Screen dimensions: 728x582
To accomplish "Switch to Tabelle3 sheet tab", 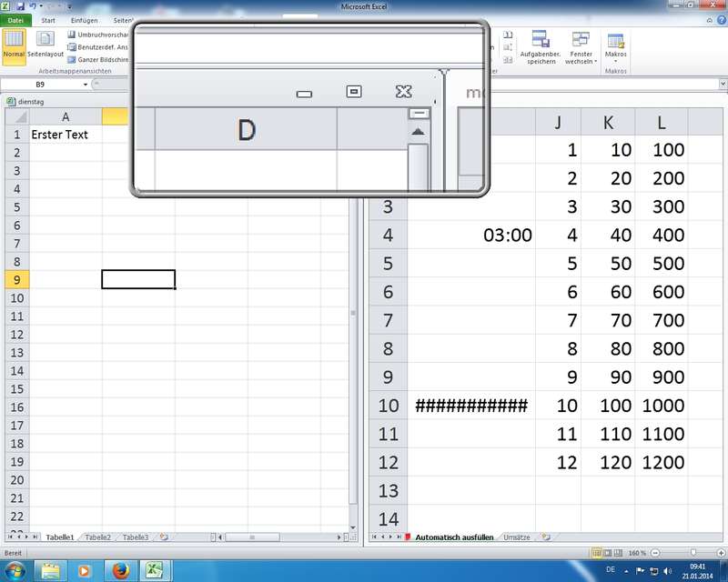I will [136, 537].
